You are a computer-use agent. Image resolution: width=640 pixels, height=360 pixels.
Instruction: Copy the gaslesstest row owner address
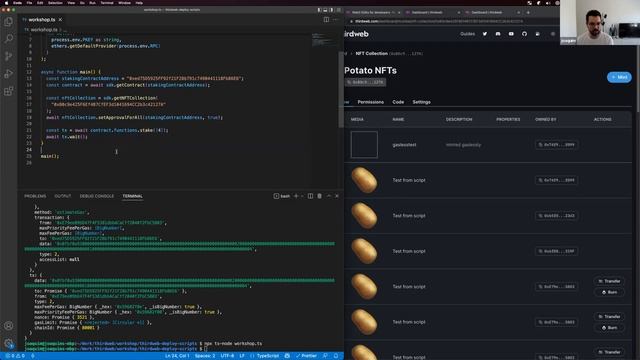coord(556,144)
